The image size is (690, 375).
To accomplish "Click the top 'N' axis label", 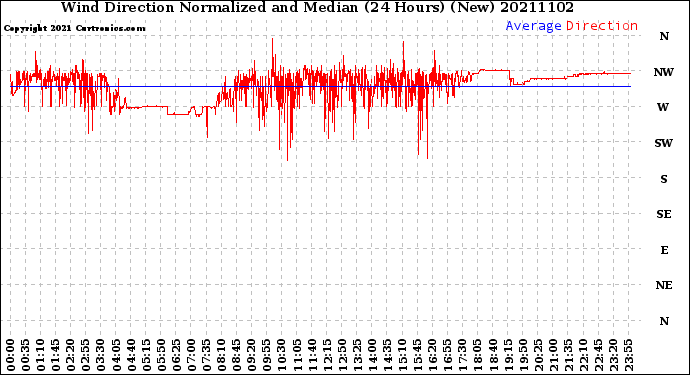I will click(664, 37).
